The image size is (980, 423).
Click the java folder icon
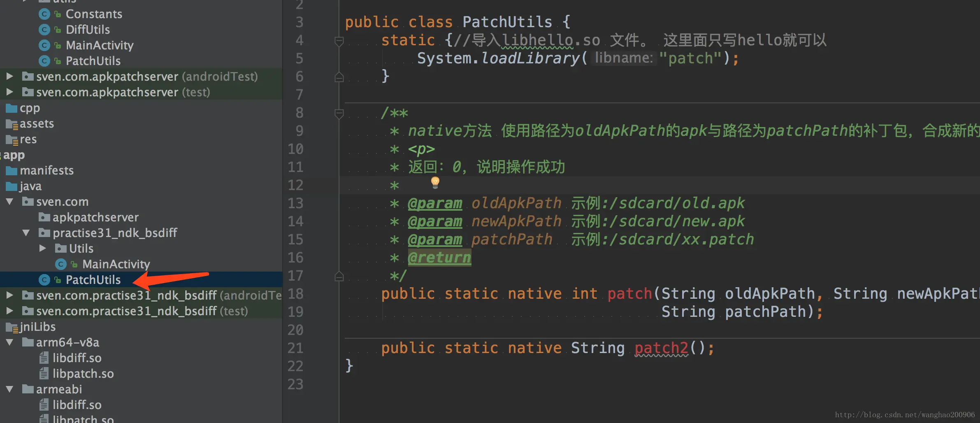(12, 186)
